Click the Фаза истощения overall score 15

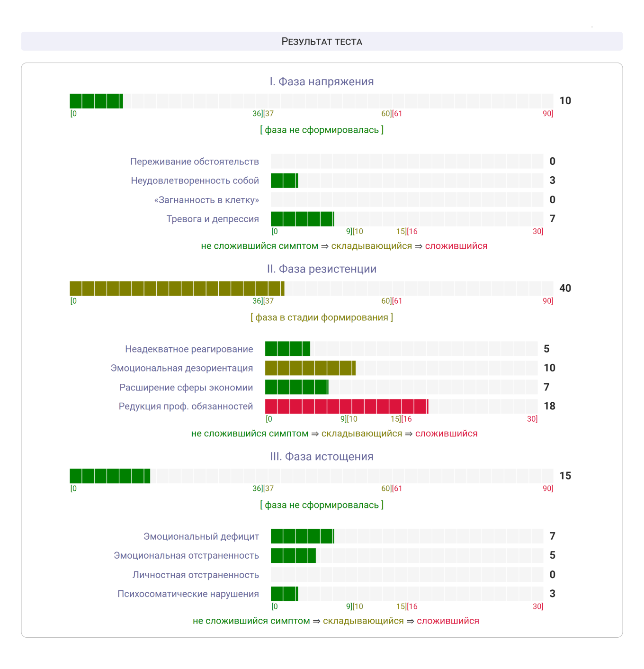(x=565, y=476)
